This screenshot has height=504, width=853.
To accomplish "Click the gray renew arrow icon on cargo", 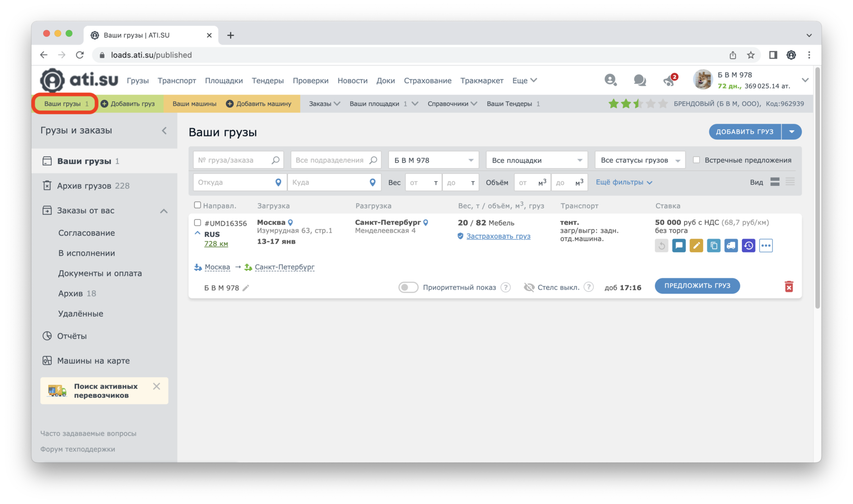I will (x=661, y=246).
